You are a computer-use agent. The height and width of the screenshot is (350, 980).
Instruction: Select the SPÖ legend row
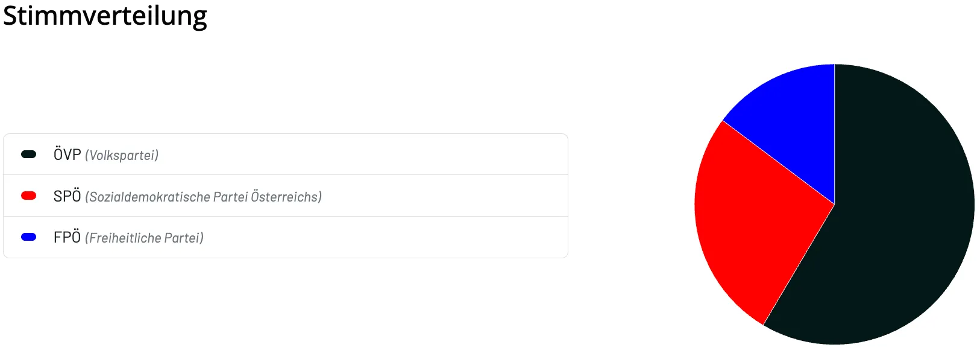286,196
